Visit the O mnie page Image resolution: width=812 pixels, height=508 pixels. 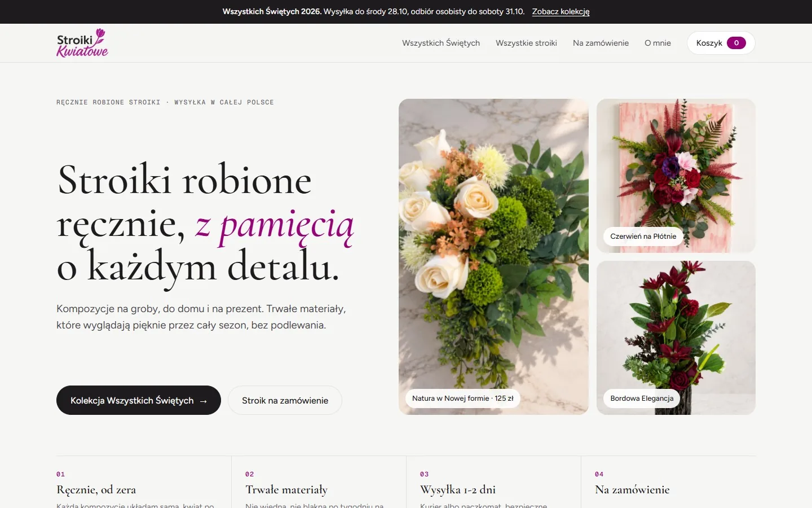point(657,43)
